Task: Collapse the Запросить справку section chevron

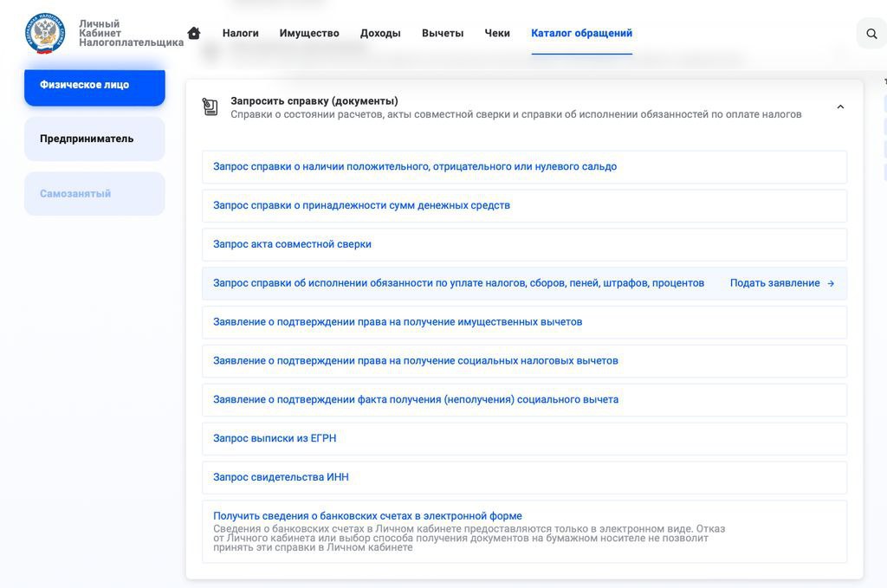Action: point(840,107)
